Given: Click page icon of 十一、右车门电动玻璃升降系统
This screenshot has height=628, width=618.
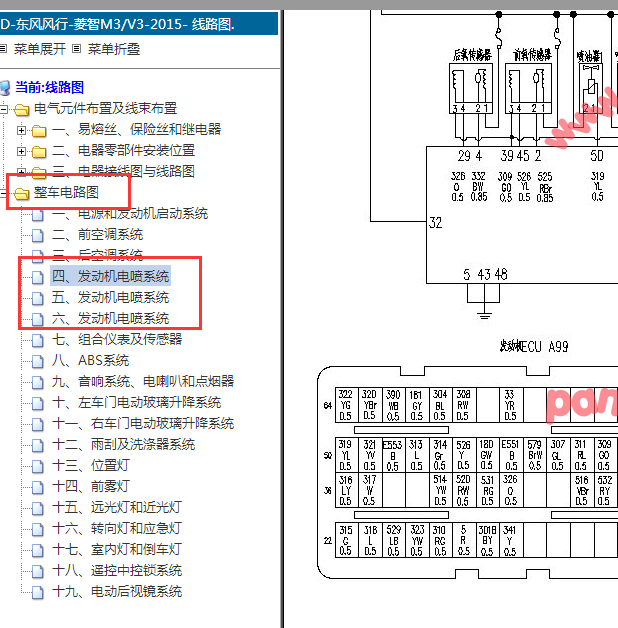Looking at the screenshot, I should [38, 425].
